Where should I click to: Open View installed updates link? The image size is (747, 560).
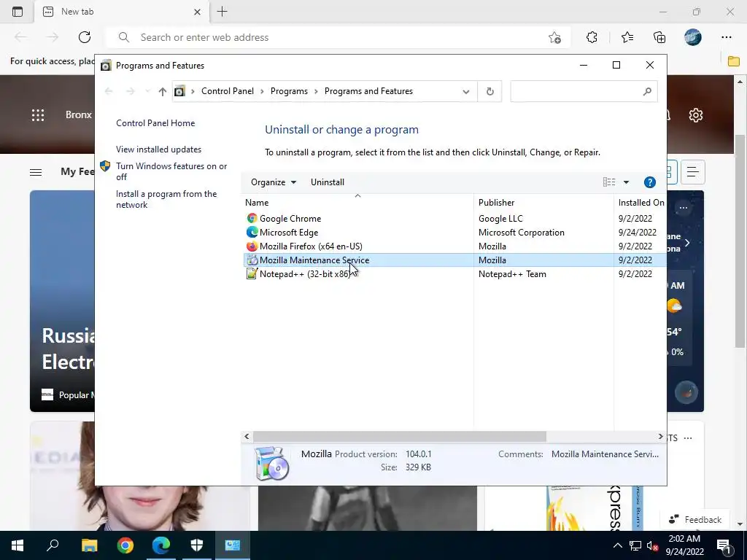tap(158, 149)
